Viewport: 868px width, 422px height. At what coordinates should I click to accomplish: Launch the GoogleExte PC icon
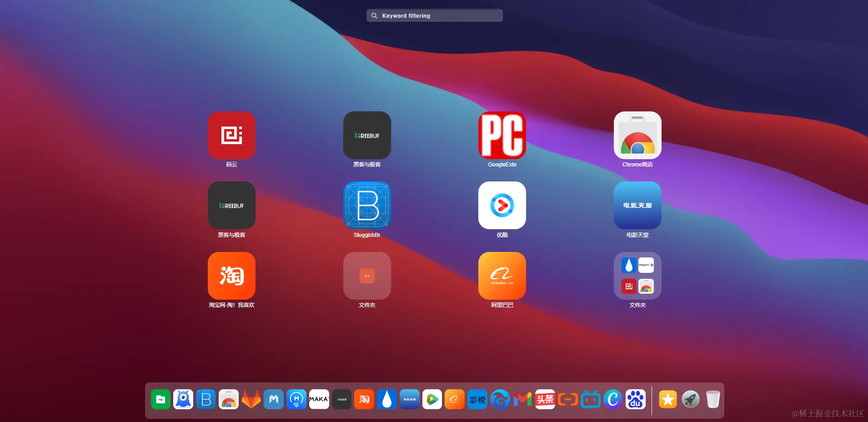tap(502, 135)
